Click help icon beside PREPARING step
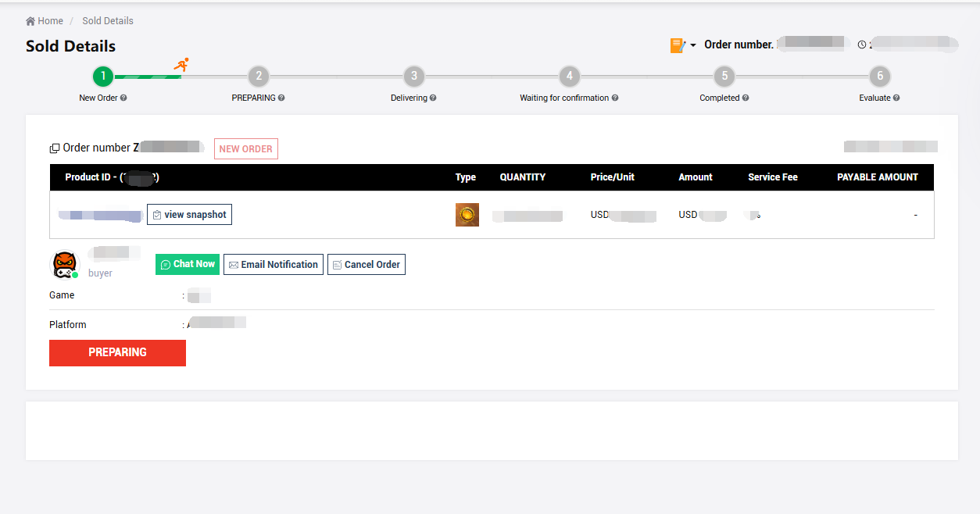This screenshot has width=980, height=514. (281, 98)
